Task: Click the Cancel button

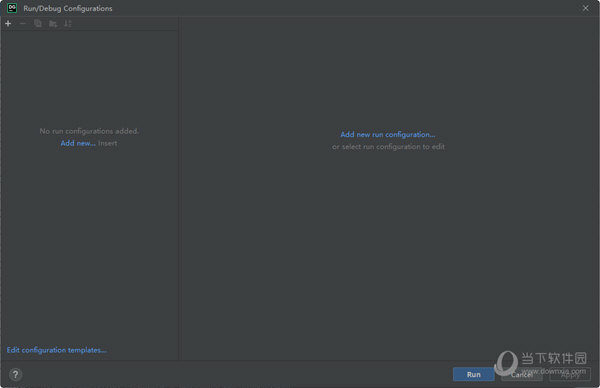Action: (x=522, y=374)
